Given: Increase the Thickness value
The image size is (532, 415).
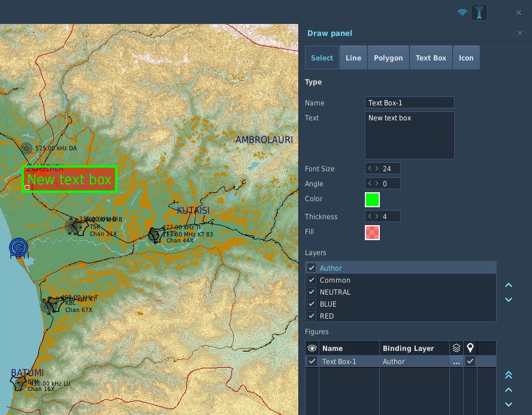Looking at the screenshot, I should coord(377,216).
